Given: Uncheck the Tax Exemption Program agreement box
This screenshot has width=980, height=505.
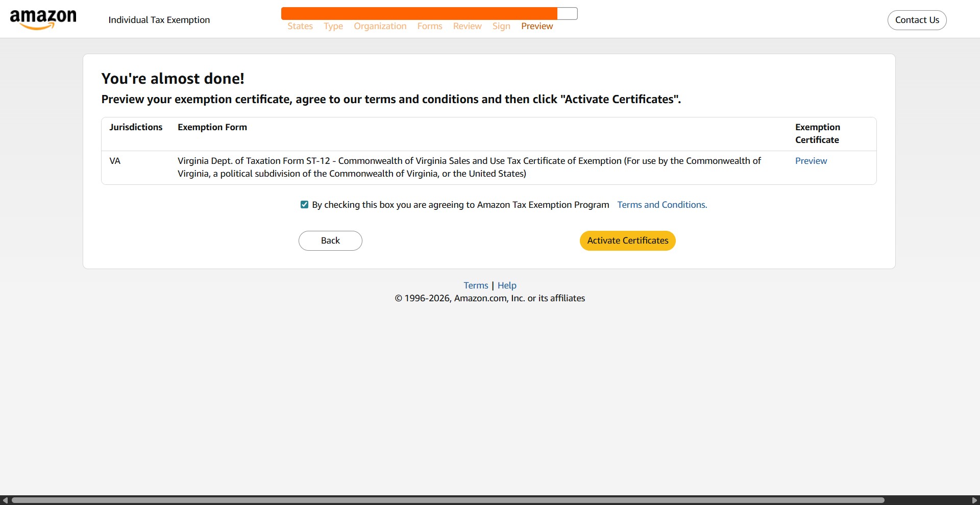Looking at the screenshot, I should (x=304, y=204).
